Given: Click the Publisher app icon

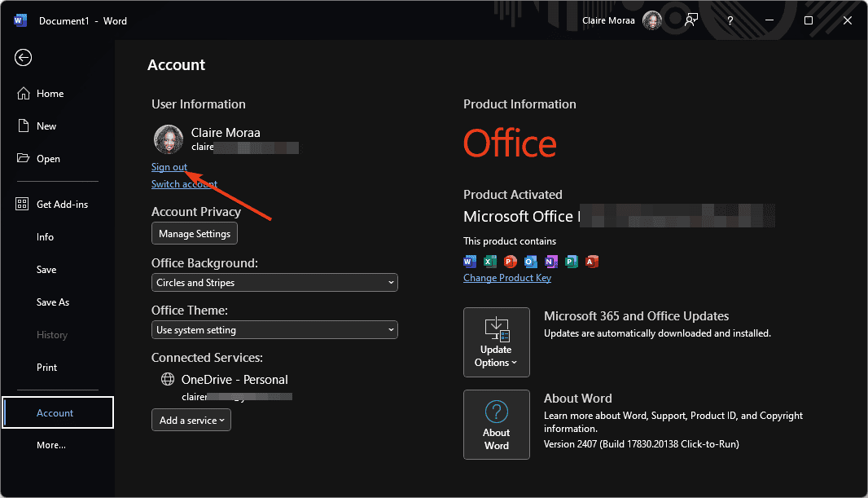Looking at the screenshot, I should pyautogui.click(x=572, y=261).
